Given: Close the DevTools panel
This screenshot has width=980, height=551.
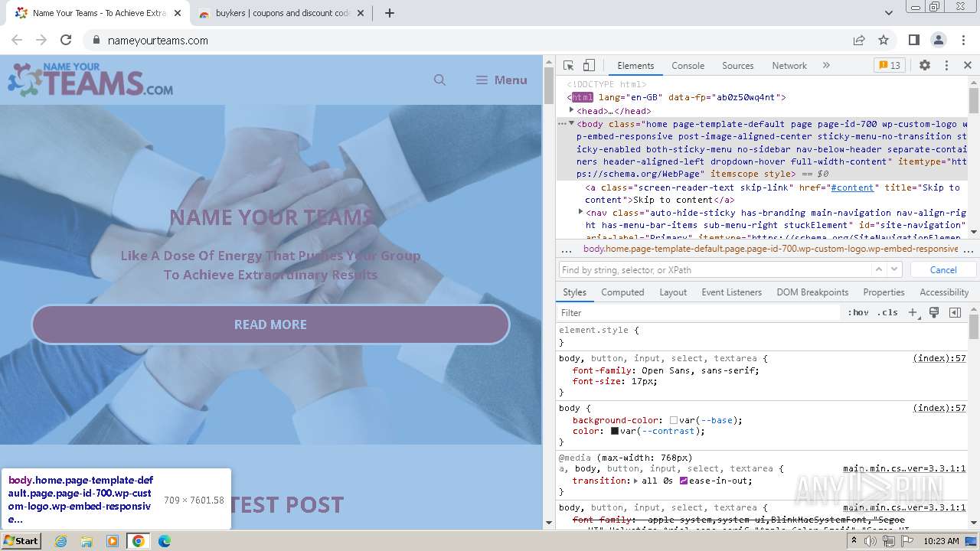Looking at the screenshot, I should pos(967,66).
